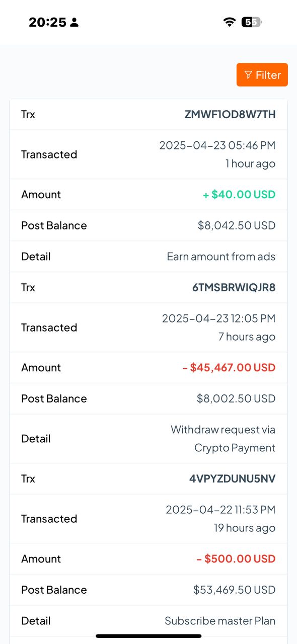This screenshot has height=644, width=297.
Task: Tap the 2025-04-23 05:46 PM timestamp
Action: point(217,145)
